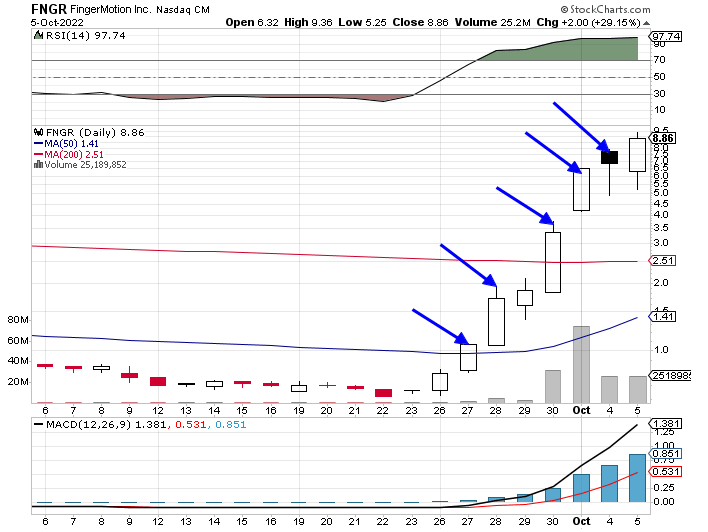Click the RSI(14) mountain icon in legend
The height and width of the screenshot is (532, 708).
click(39, 35)
